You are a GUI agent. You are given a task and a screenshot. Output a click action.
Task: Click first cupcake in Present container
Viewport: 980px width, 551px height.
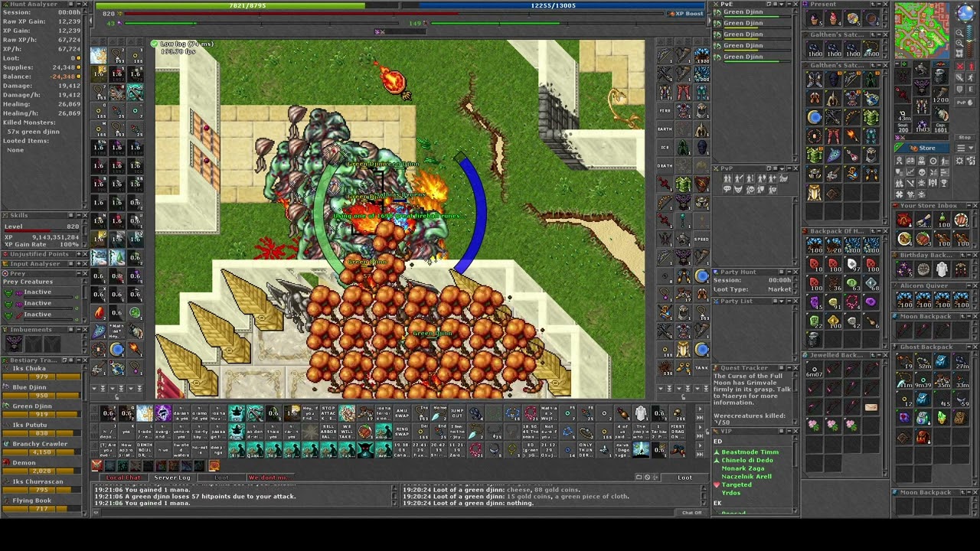click(815, 19)
